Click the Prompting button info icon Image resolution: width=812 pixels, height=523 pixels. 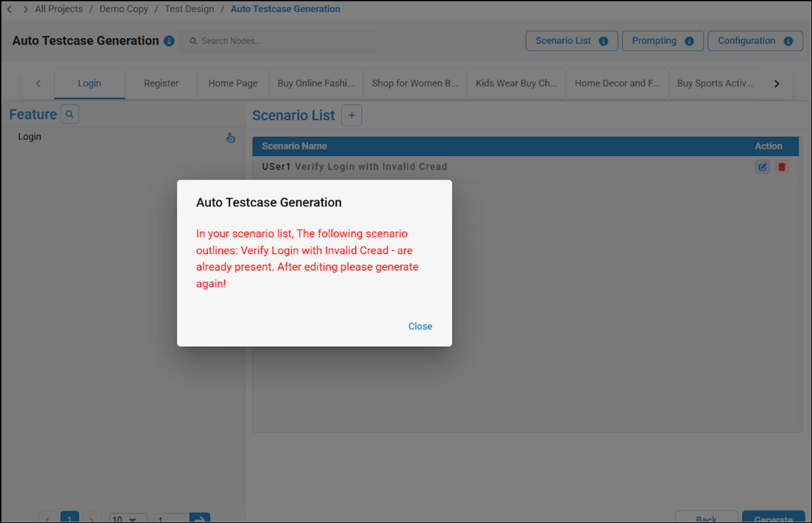tap(689, 41)
